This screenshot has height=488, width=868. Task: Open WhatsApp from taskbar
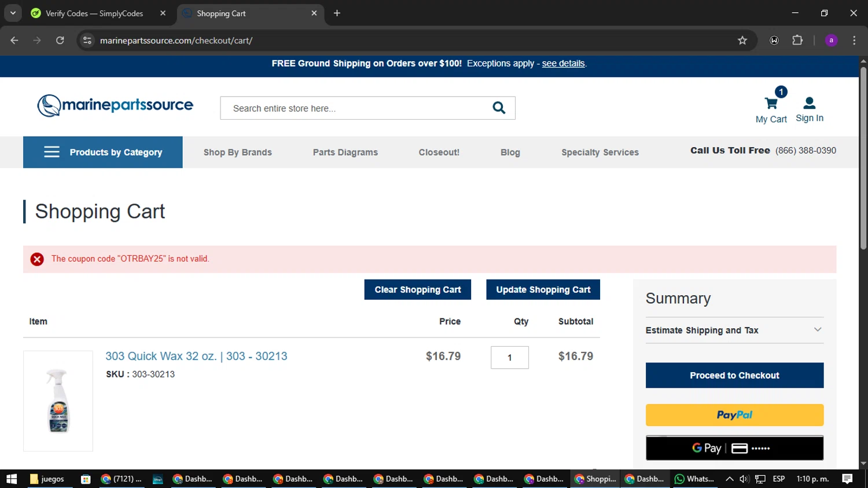(x=694, y=479)
